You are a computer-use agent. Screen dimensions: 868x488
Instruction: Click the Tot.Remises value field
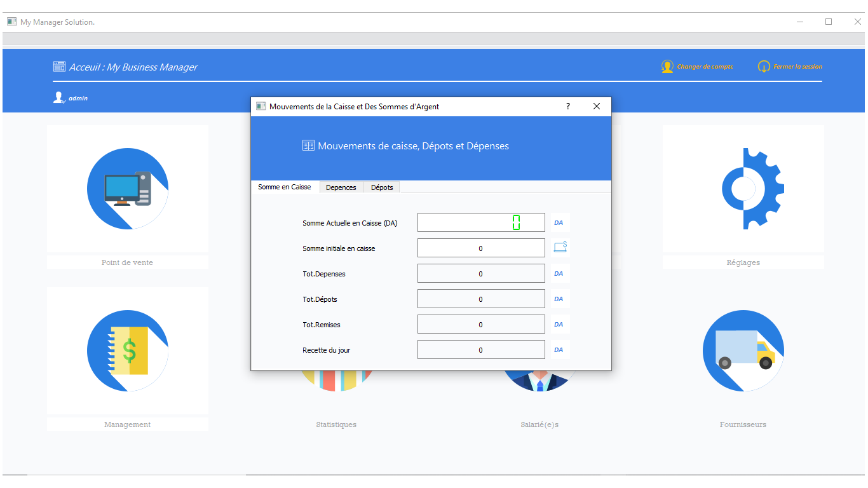pos(481,324)
